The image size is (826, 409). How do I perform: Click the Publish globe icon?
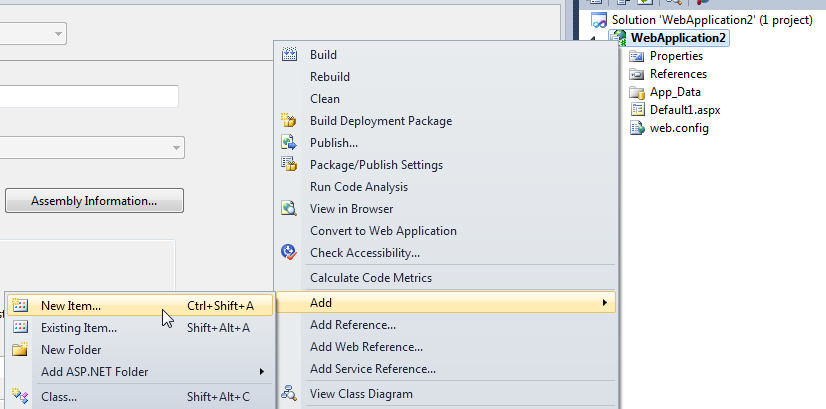pos(289,142)
